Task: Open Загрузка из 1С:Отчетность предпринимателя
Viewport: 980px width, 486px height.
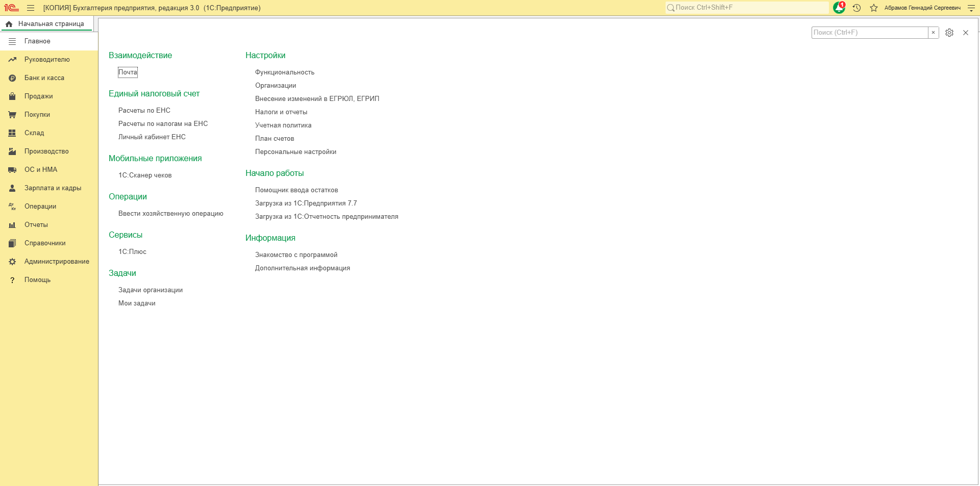Action: 327,217
